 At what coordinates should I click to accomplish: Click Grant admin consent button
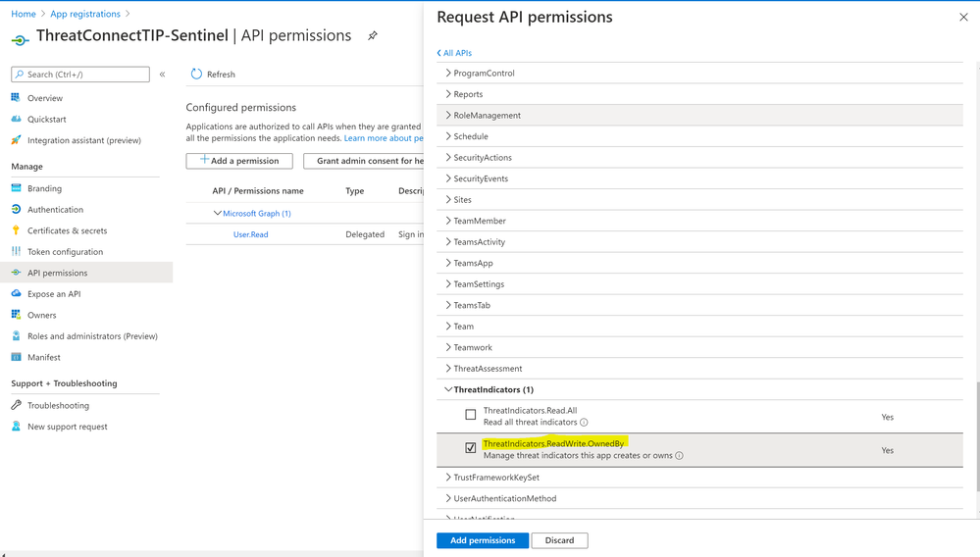364,161
